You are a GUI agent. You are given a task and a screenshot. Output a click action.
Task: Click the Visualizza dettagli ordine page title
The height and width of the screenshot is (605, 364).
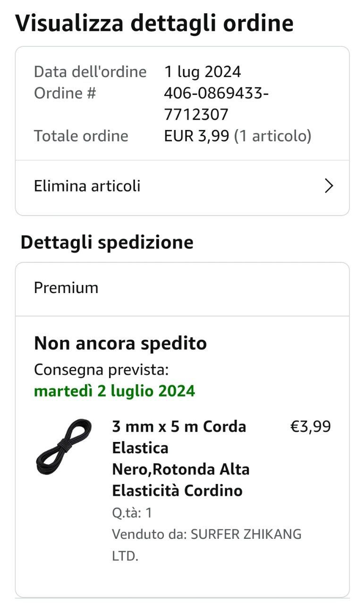(154, 23)
